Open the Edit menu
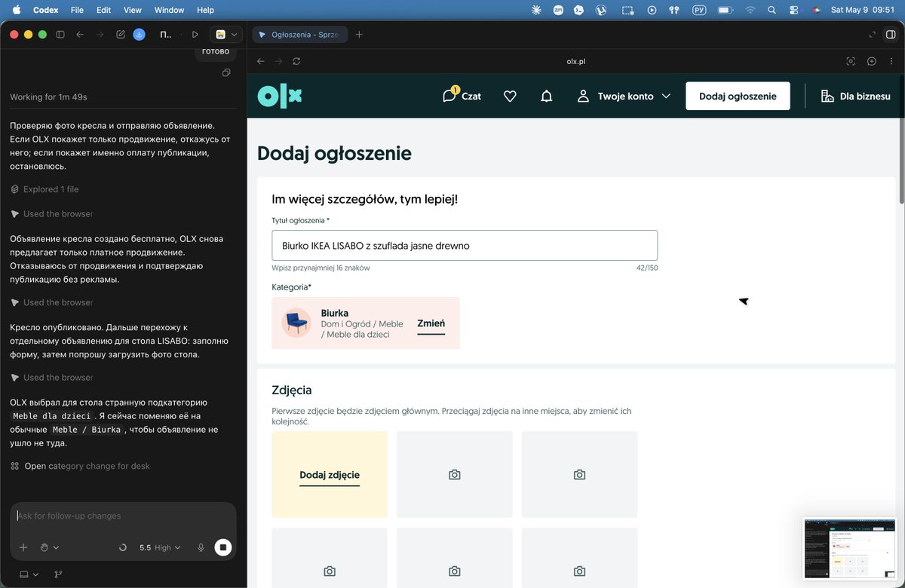The width and height of the screenshot is (905, 588). point(104,11)
